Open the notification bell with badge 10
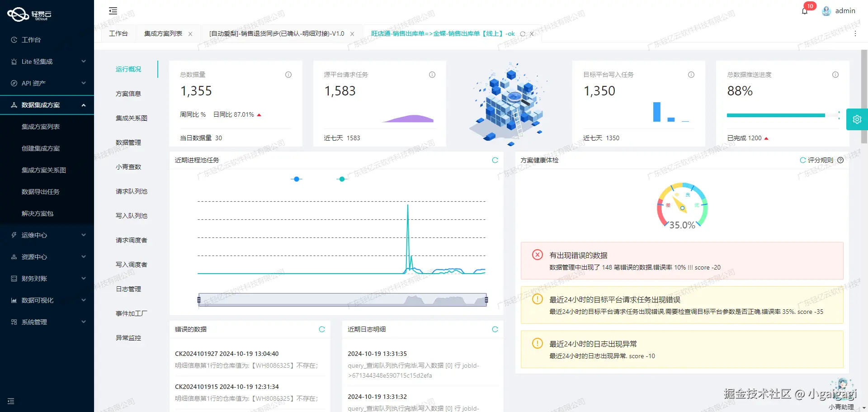 805,11
